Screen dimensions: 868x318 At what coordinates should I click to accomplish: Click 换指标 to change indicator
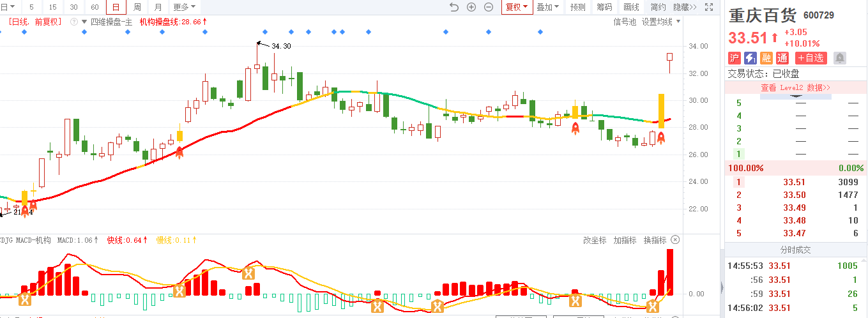tap(655, 240)
